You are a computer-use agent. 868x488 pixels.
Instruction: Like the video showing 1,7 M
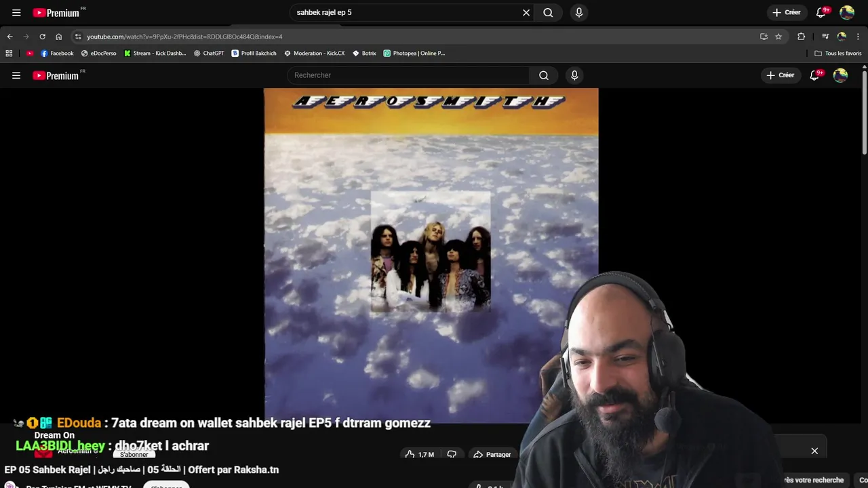click(420, 454)
